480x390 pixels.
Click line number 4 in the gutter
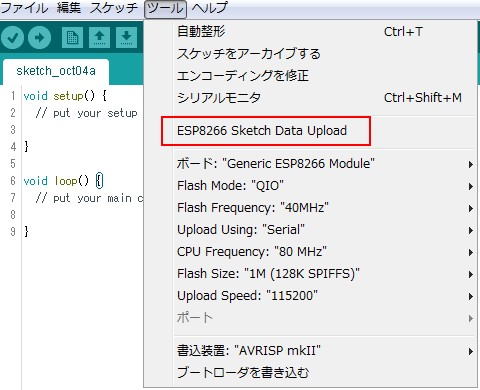click(x=13, y=147)
